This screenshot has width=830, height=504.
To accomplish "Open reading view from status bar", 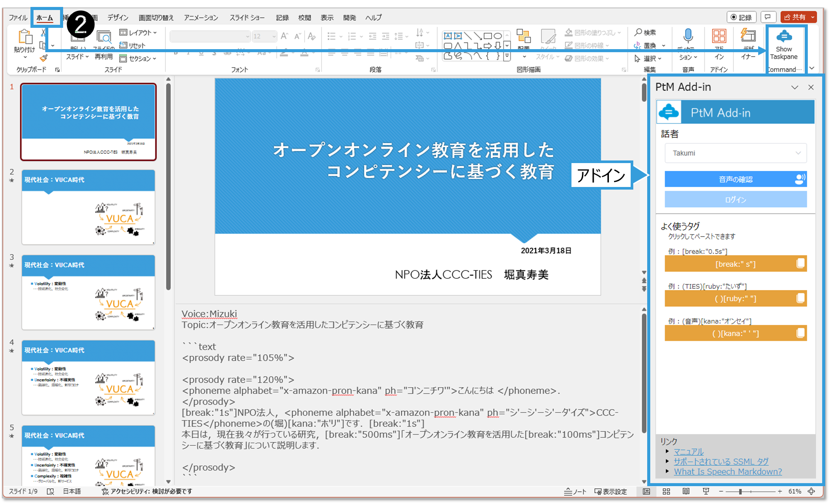I will pos(686,491).
